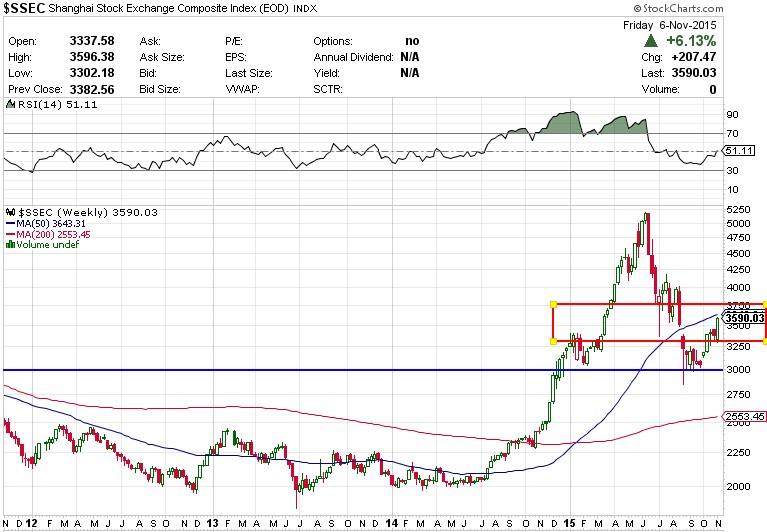Click the year 12 label on time axis

click(31, 523)
